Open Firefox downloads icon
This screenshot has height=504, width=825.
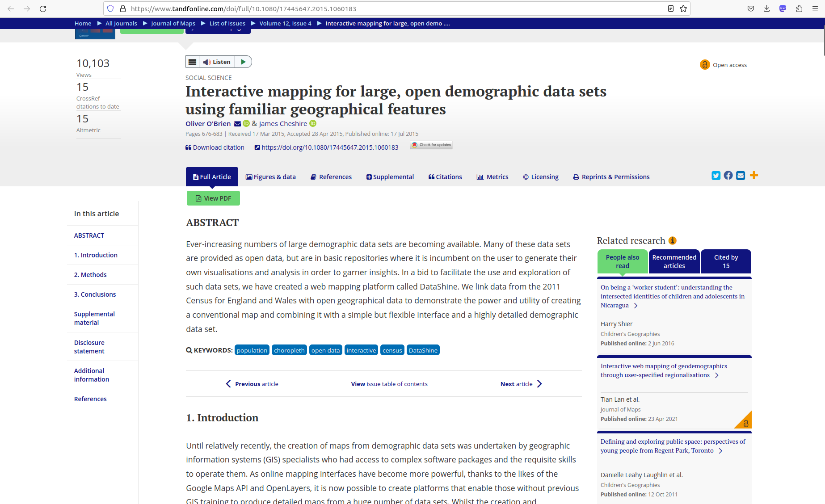tap(766, 8)
